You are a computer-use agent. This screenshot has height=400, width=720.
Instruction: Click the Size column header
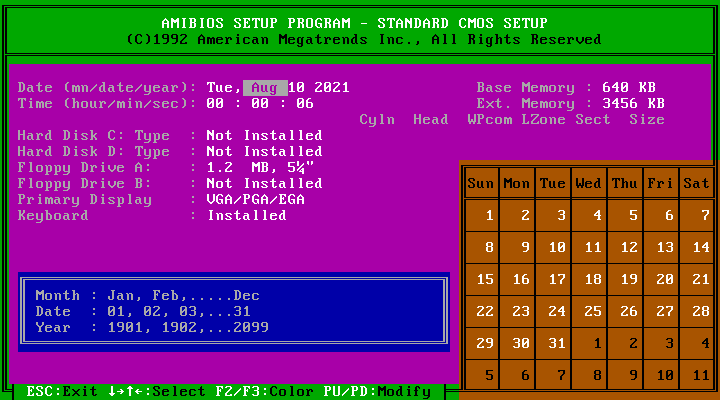647,119
